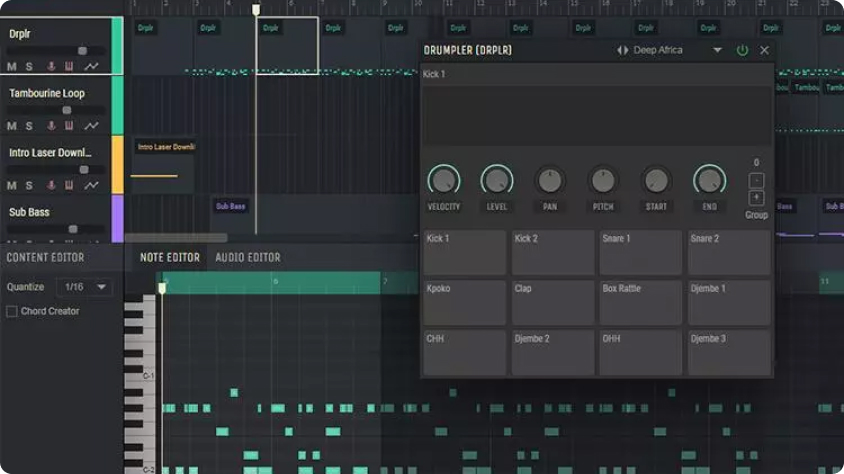Screen dimensions: 844x474
Task: Switch to the Audio Editor tab
Action: pyautogui.click(x=247, y=258)
